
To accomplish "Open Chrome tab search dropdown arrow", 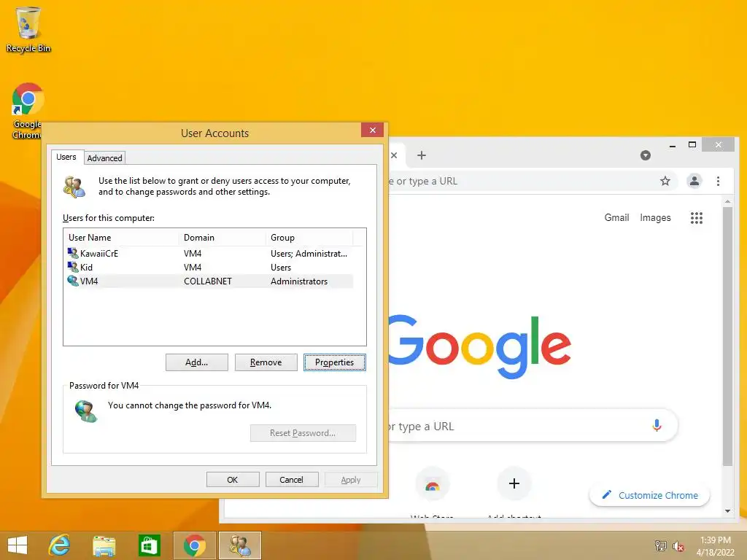I will [x=646, y=155].
